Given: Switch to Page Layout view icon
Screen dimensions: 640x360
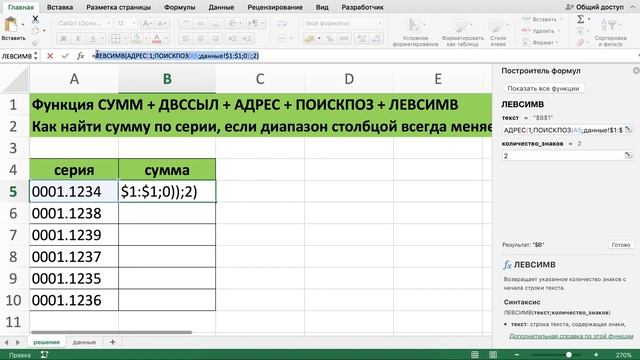Looking at the screenshot, I should 493,355.
